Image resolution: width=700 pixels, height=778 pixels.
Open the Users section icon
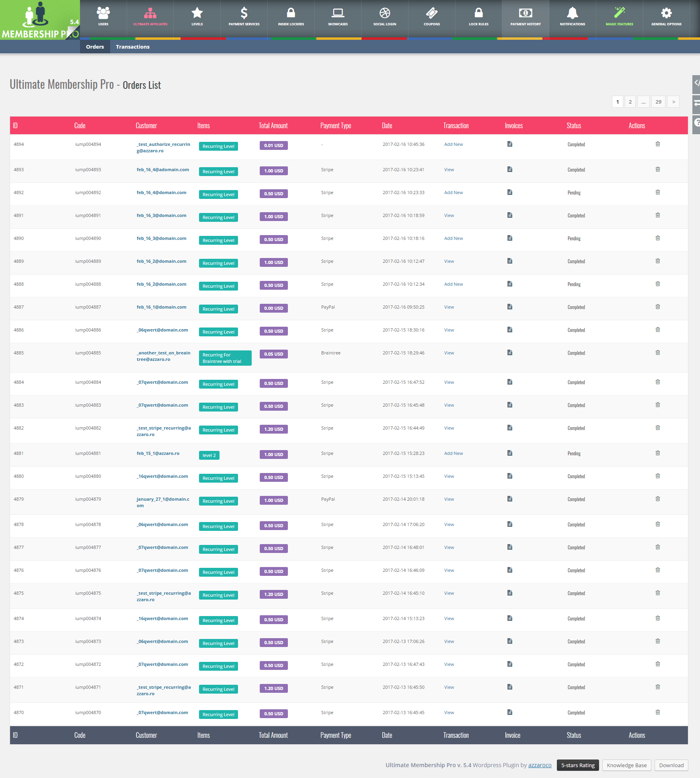(103, 14)
